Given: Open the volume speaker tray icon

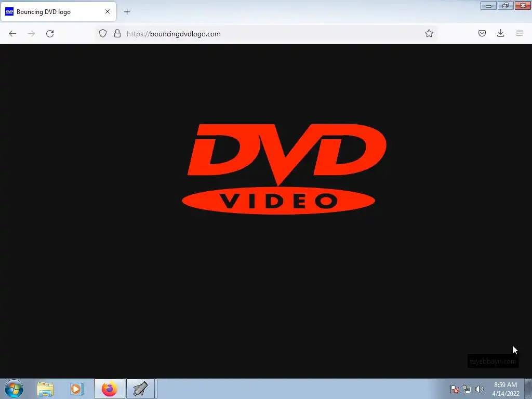Looking at the screenshot, I should 479,389.
